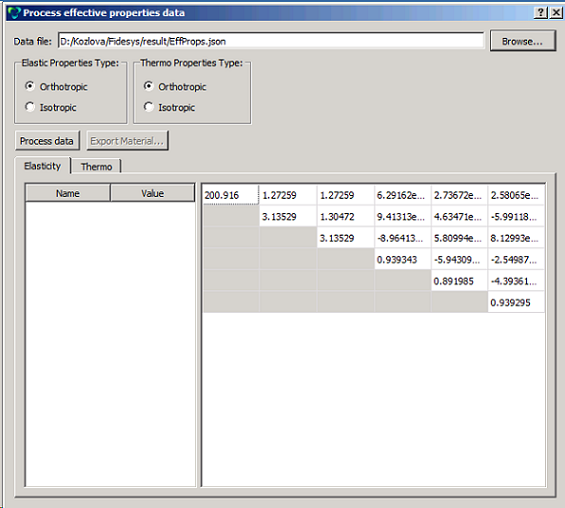Click the Browse... button

tap(522, 41)
